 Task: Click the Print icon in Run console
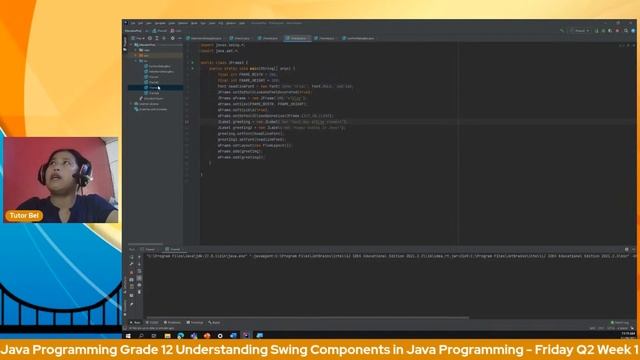click(139, 285)
